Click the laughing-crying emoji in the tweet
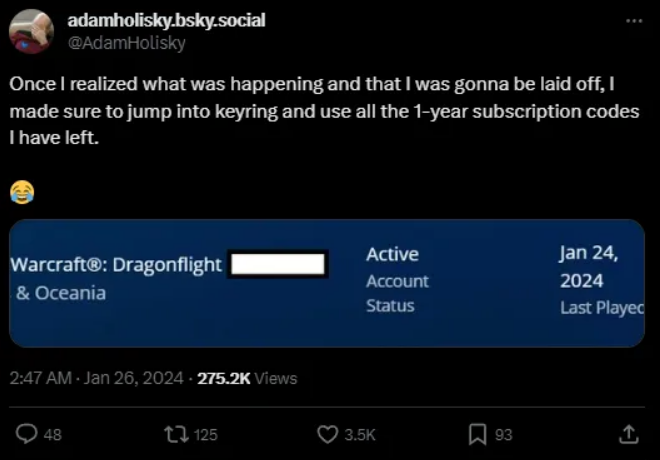This screenshot has height=460, width=660. coord(20,191)
